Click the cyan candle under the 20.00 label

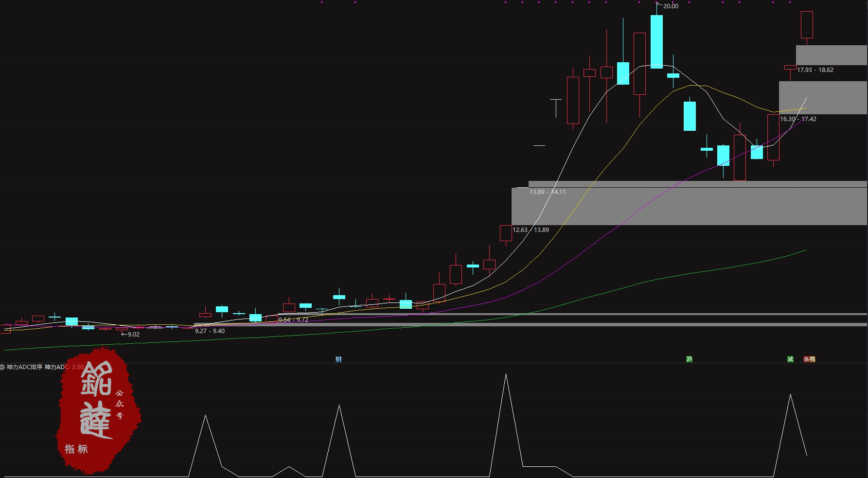pos(656,41)
